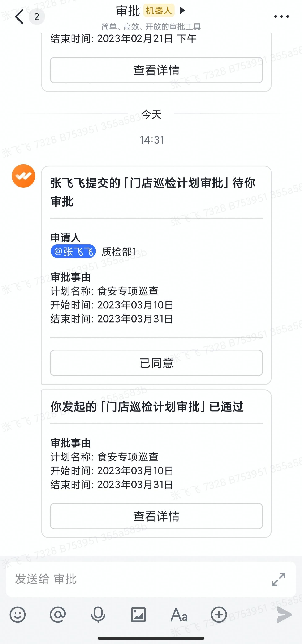Tap the top 查看详情 button
This screenshot has width=302, height=644.
click(x=156, y=70)
